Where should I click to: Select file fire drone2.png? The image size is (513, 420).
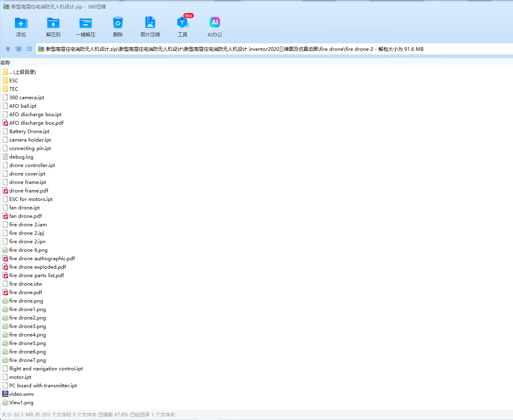[24, 318]
